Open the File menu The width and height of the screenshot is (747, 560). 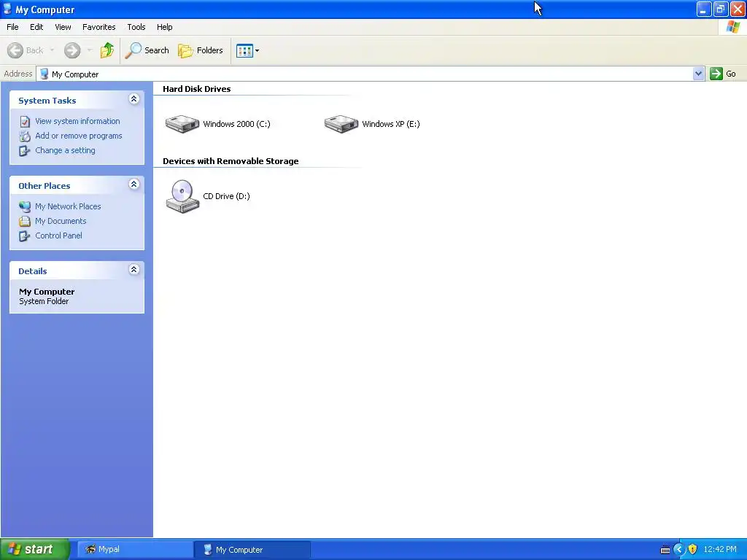pyautogui.click(x=12, y=27)
